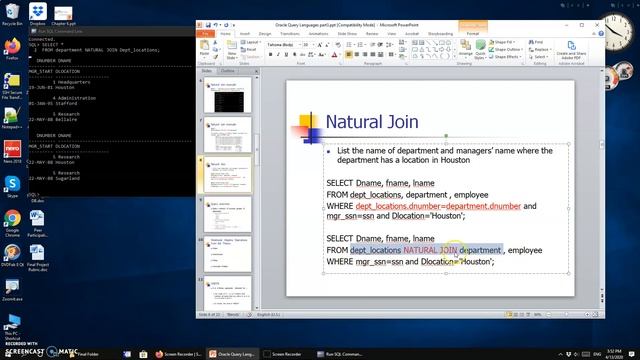Decrease font size with shrink font icon
This screenshot has width=640, height=360.
[x=327, y=44]
